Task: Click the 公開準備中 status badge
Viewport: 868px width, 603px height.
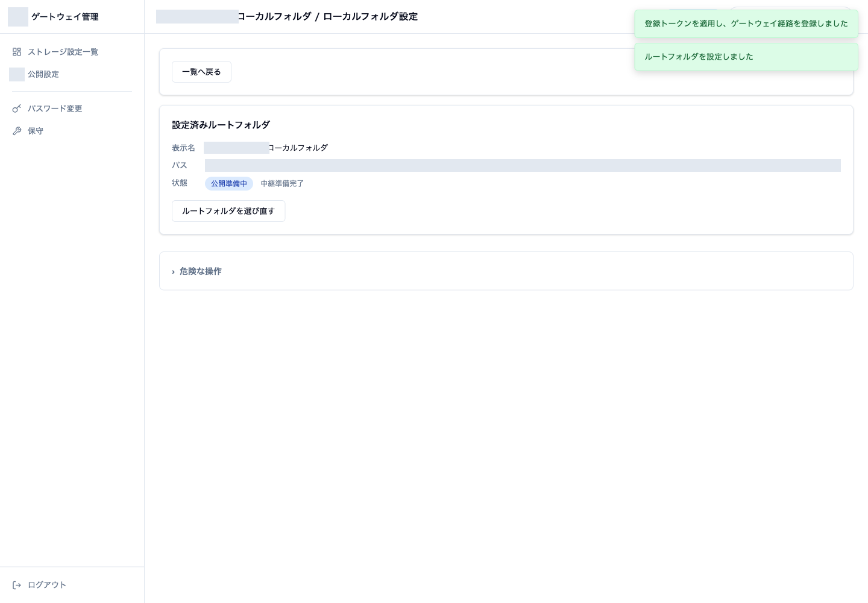Action: click(229, 183)
